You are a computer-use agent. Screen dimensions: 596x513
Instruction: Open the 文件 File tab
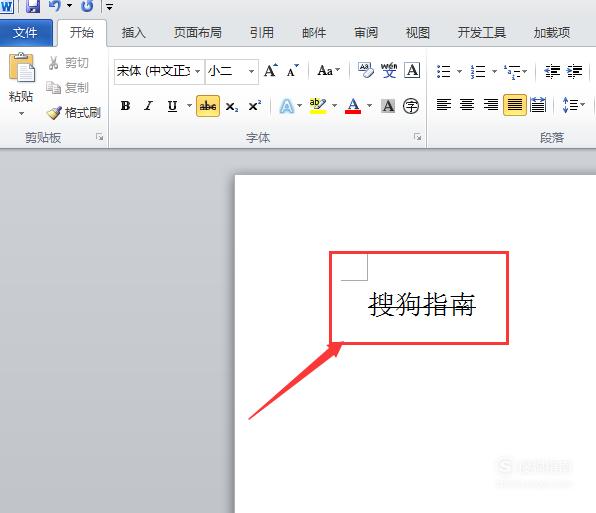(25, 33)
